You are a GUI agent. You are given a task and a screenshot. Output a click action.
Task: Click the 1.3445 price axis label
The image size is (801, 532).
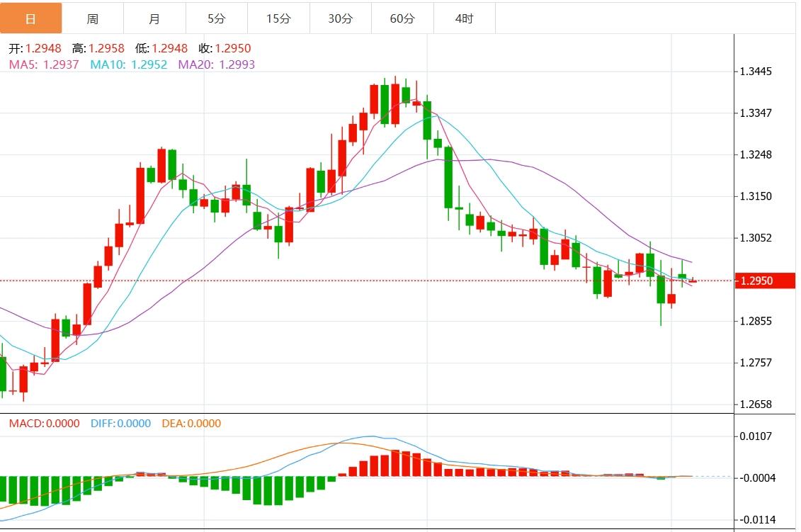pos(756,72)
